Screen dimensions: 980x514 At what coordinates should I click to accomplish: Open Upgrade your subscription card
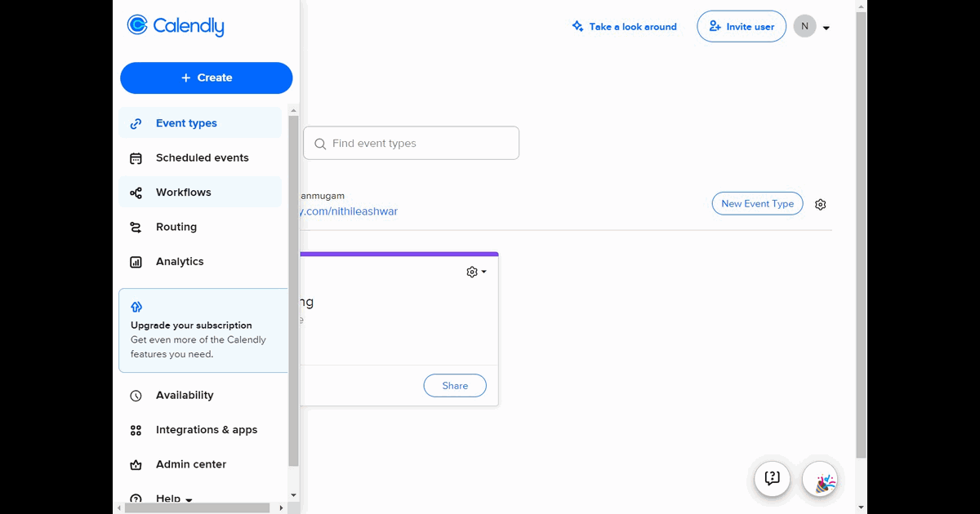click(203, 330)
